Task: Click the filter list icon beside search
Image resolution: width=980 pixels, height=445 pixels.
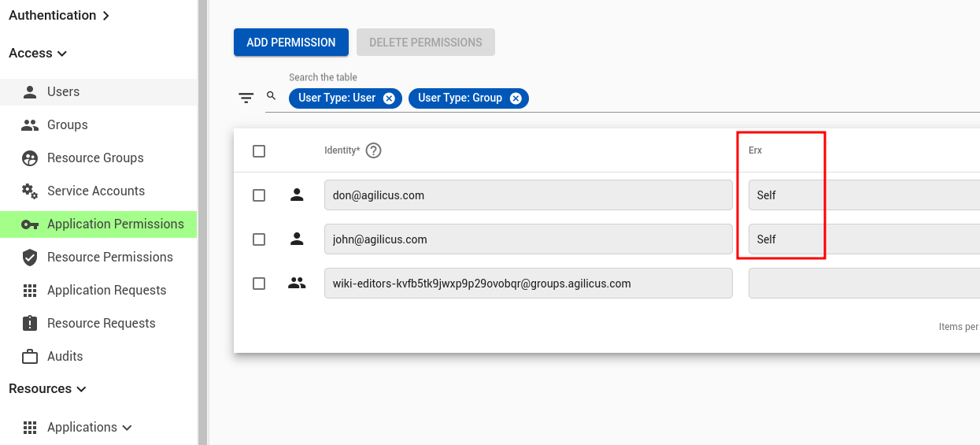Action: click(x=246, y=98)
